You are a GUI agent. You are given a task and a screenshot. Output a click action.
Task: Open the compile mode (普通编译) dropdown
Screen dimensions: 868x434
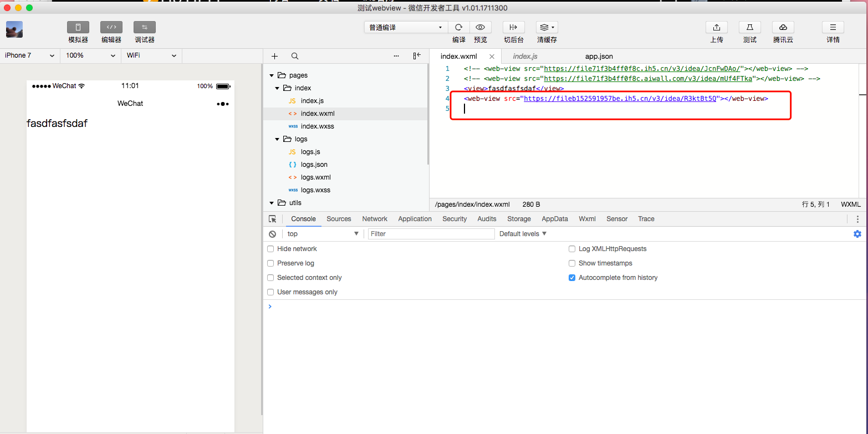click(x=406, y=27)
